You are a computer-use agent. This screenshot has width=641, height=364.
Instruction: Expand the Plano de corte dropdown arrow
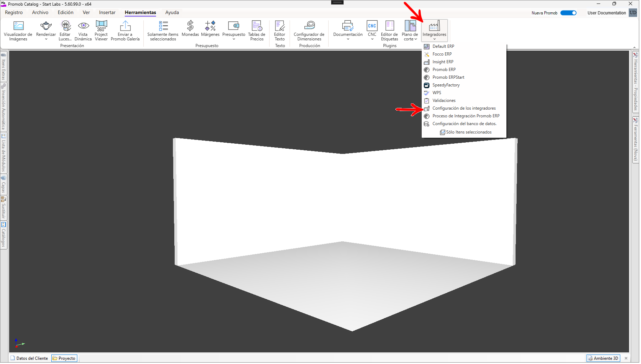[x=416, y=39]
